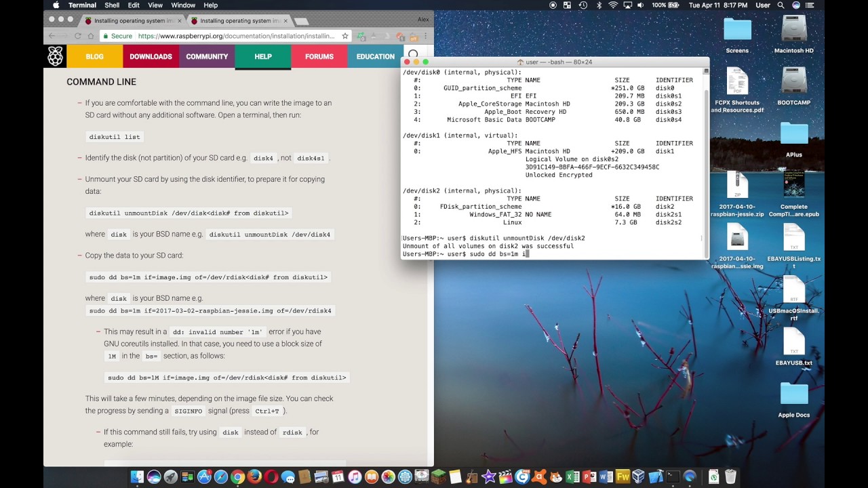The width and height of the screenshot is (868, 488).
Task: Open the Apple menu
Action: click(56, 5)
